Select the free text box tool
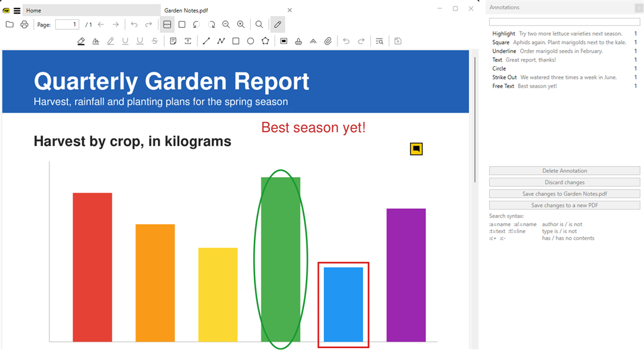Image resolution: width=644 pixels, height=350 pixels. coord(188,41)
